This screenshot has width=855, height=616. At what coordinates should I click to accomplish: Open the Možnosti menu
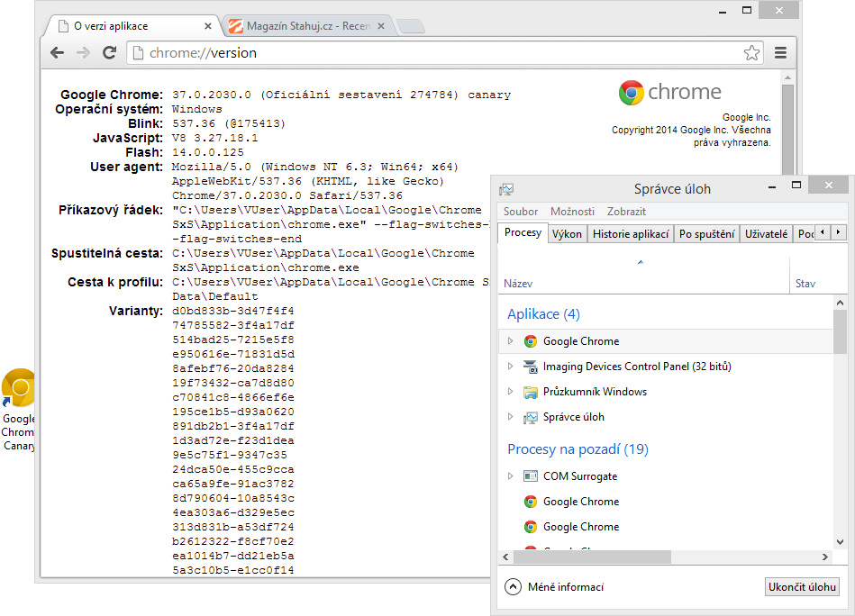tap(572, 212)
